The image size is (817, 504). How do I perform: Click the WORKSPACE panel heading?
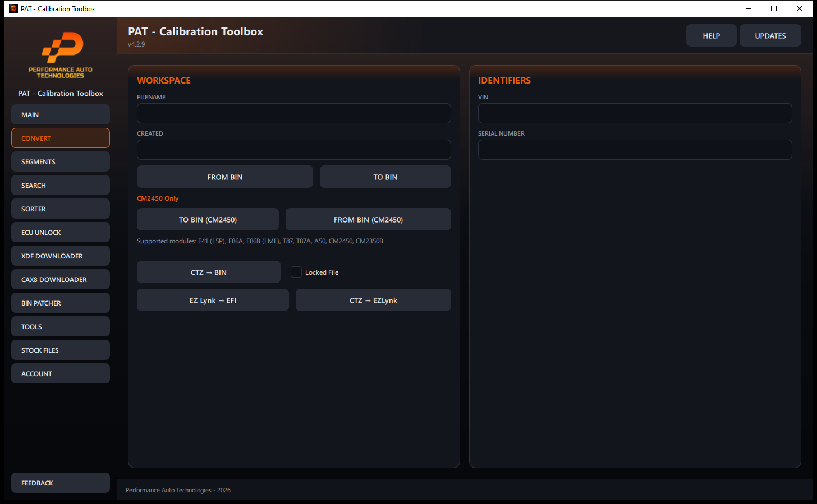(164, 80)
